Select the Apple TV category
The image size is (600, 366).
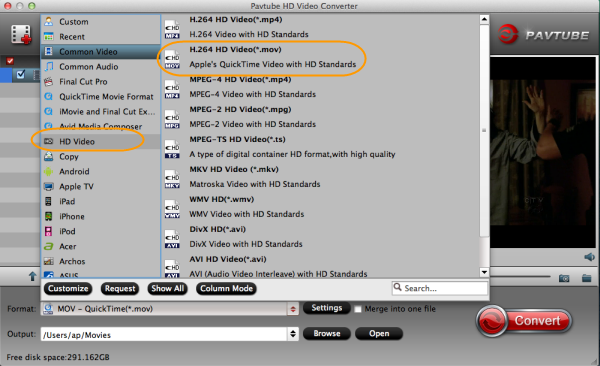point(101,186)
